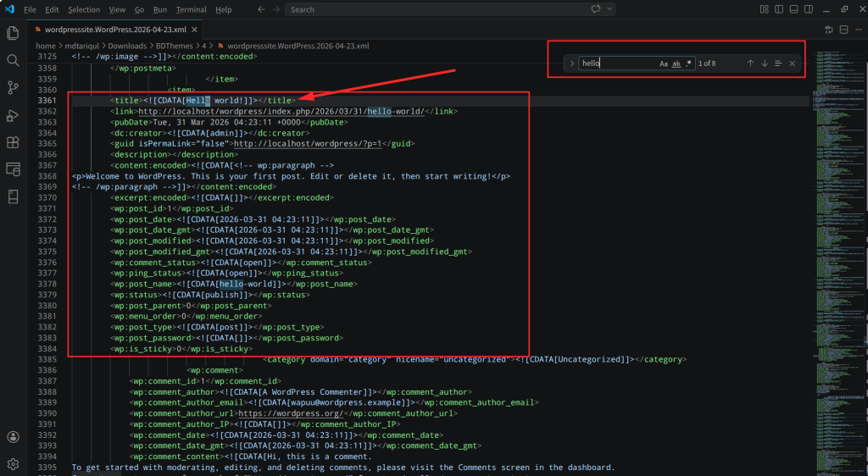This screenshot has height=476, width=868.
Task: Open the dropdown arrow beside the chat icon
Action: point(609,9)
